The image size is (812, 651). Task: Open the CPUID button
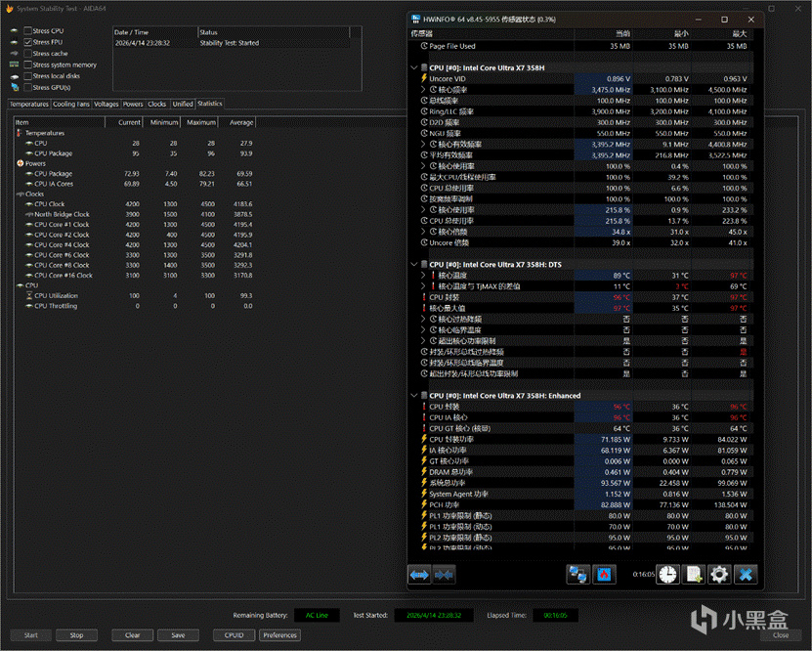pyautogui.click(x=235, y=635)
